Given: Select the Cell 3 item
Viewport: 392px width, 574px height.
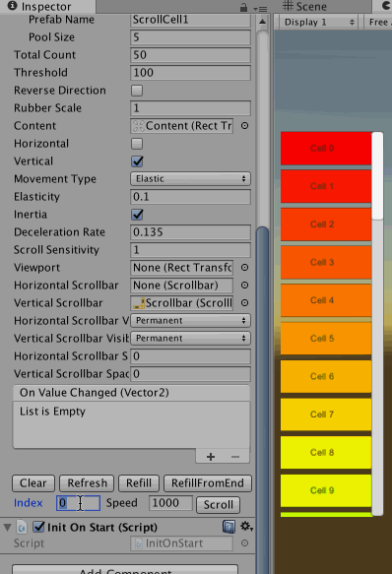Looking at the screenshot, I should point(326,263).
